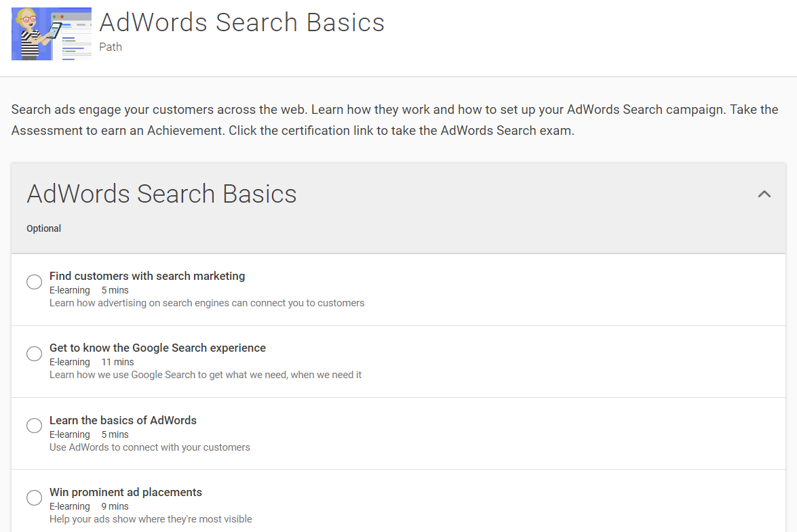Image resolution: width=797 pixels, height=532 pixels.
Task: Click the 11 mins duration of Google Search lesson
Action: 117,361
